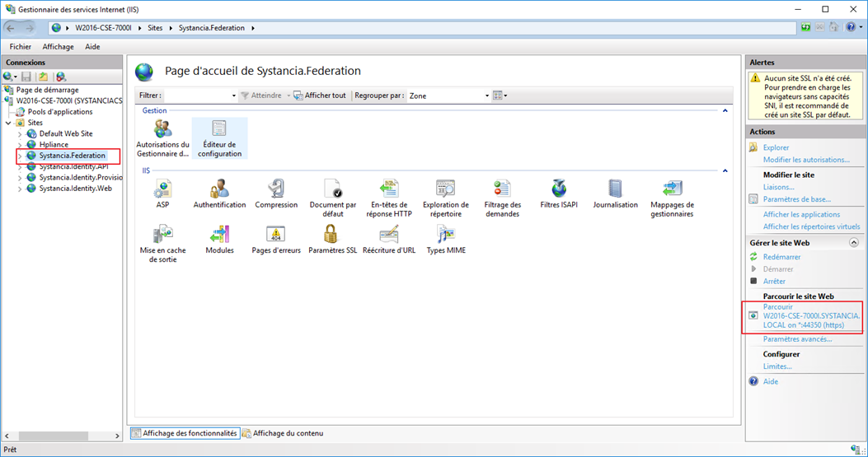Open the Authentification feature icon
The width and height of the screenshot is (868, 457).
[219, 189]
